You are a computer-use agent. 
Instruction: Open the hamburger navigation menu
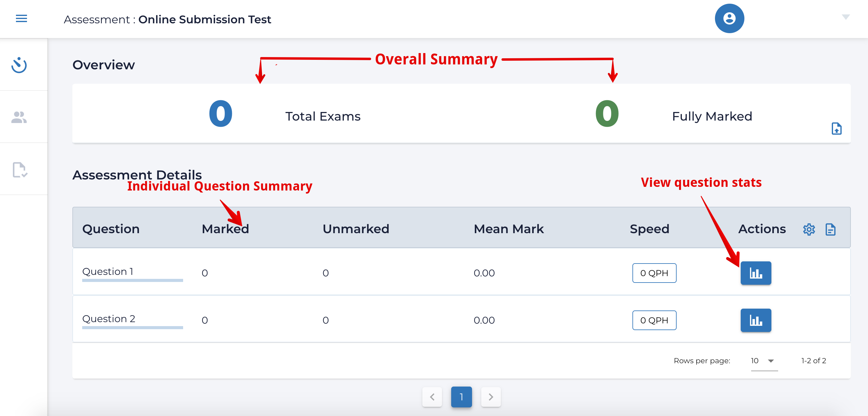point(21,18)
